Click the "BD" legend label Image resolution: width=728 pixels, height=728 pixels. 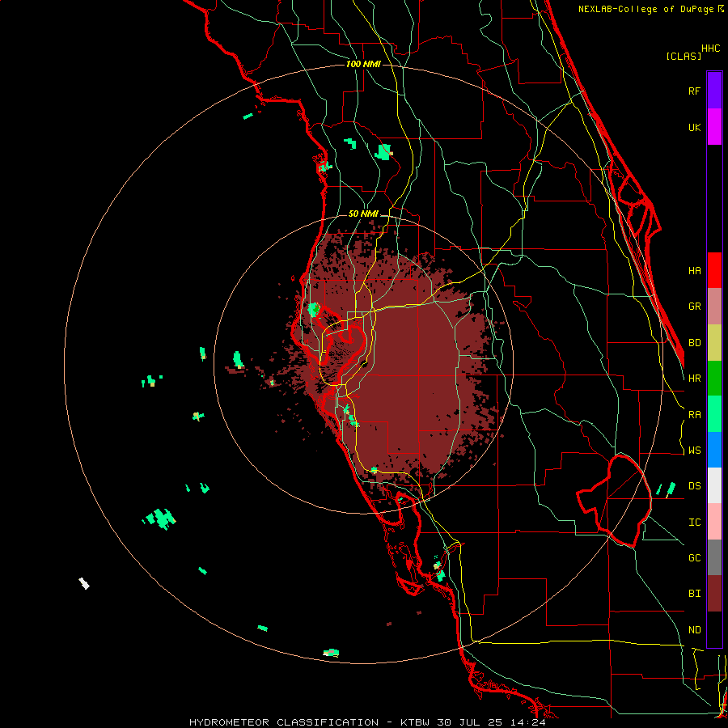[x=694, y=343]
